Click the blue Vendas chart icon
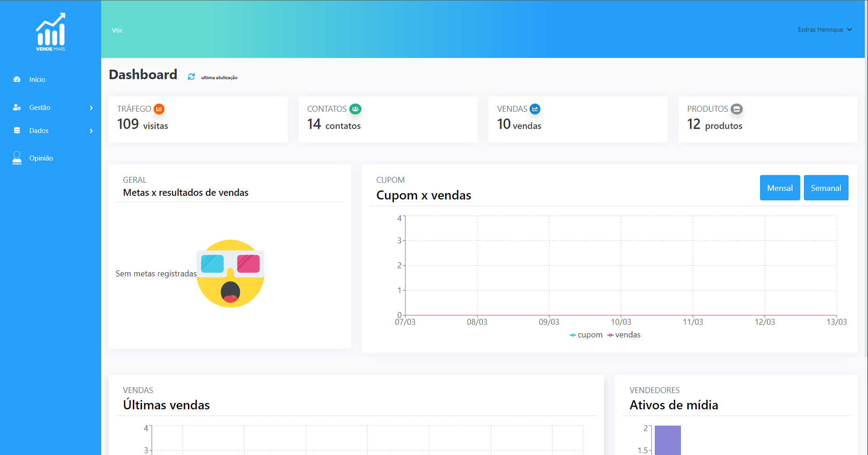Viewport: 868px width, 455px height. [x=535, y=109]
